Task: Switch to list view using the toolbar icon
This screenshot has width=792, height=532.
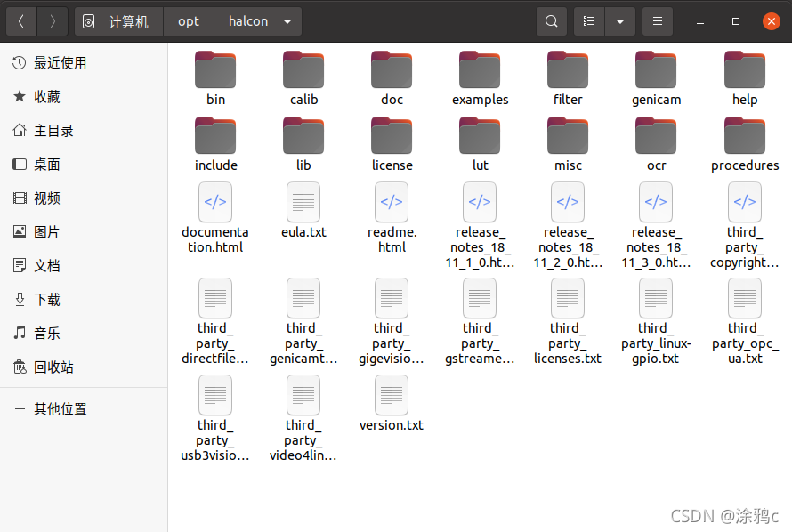Action: [588, 20]
